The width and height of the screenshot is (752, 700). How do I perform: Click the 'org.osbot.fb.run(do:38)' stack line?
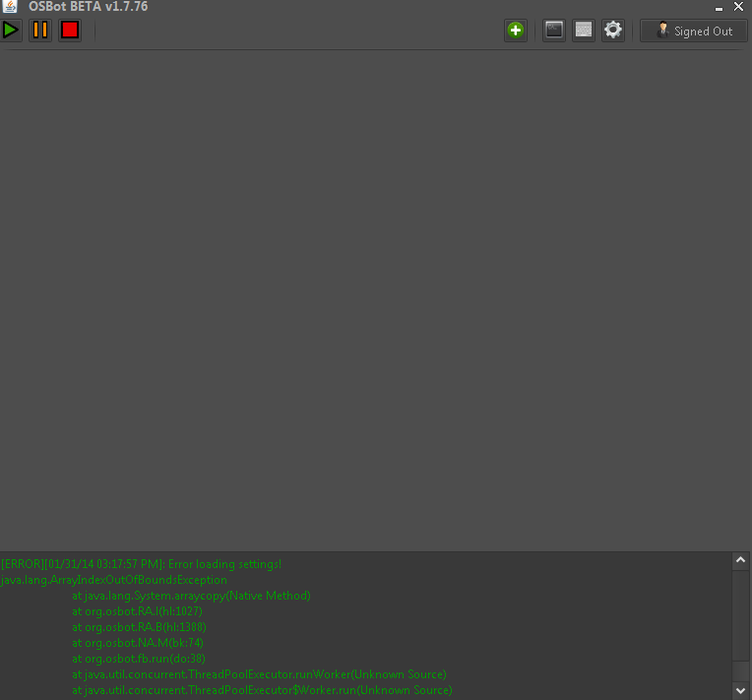point(139,659)
